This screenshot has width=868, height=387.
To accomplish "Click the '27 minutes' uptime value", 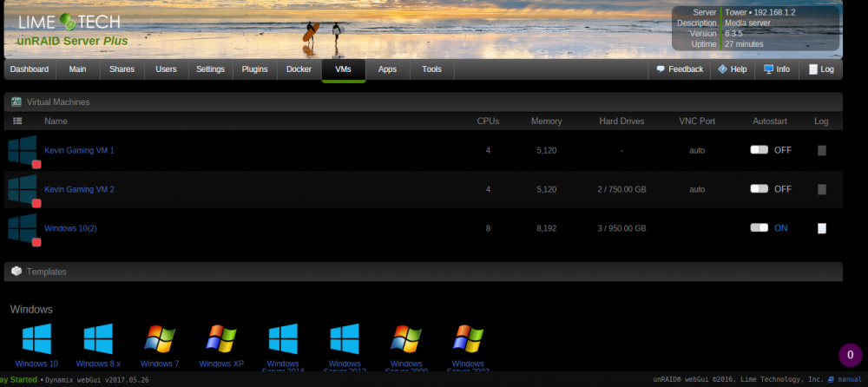I will click(744, 43).
